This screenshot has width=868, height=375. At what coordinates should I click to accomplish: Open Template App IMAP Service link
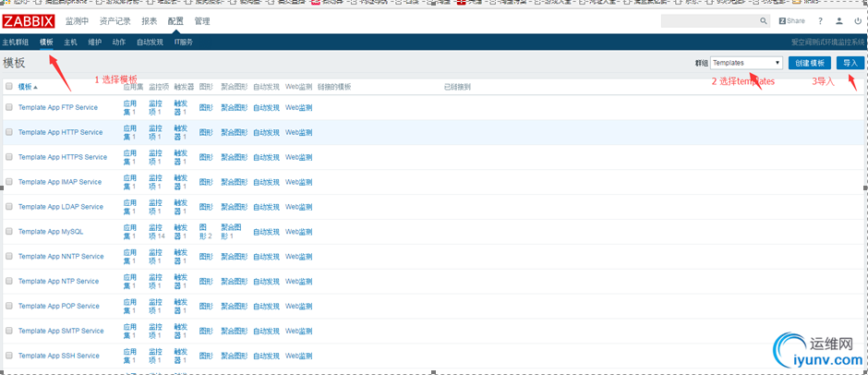click(x=60, y=182)
